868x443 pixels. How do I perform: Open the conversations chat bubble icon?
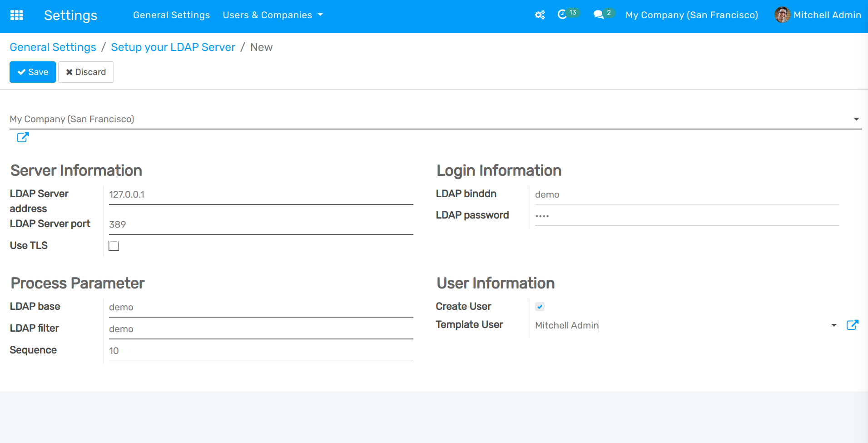599,15
